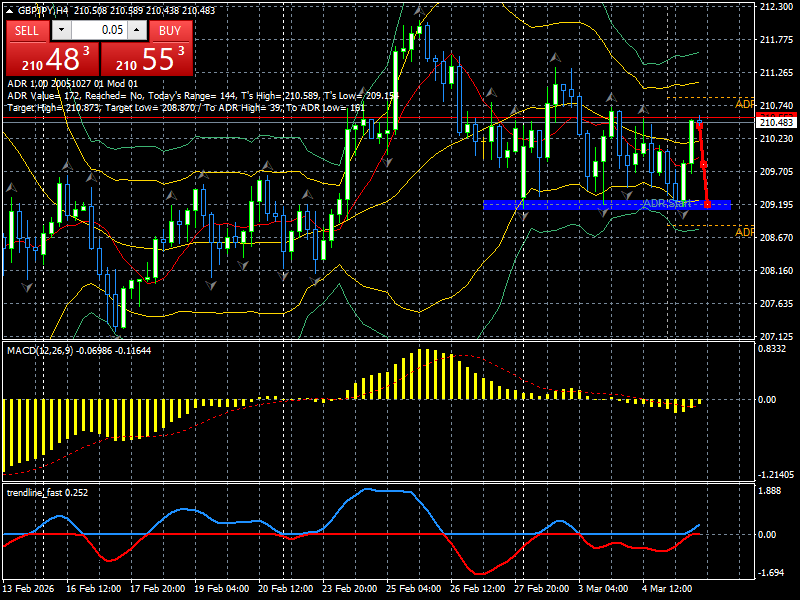This screenshot has height=600, width=800.
Task: Click the '16 Feb 12:00' time label
Action: [94, 589]
